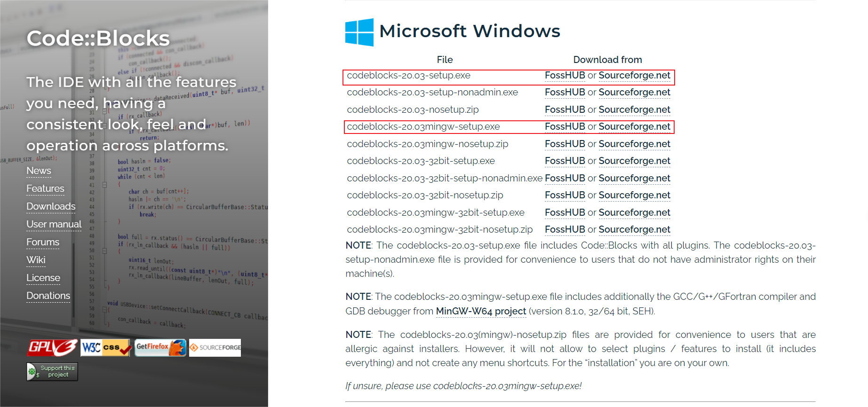The width and height of the screenshot is (868, 407).
Task: Visit the Forums sidebar link
Action: [43, 242]
